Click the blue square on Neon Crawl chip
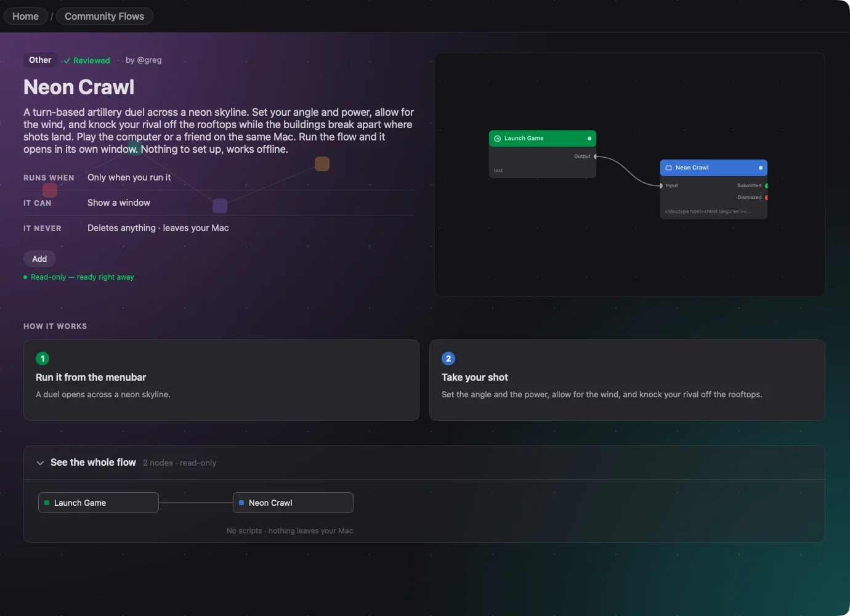This screenshot has height=616, width=850. [x=241, y=503]
